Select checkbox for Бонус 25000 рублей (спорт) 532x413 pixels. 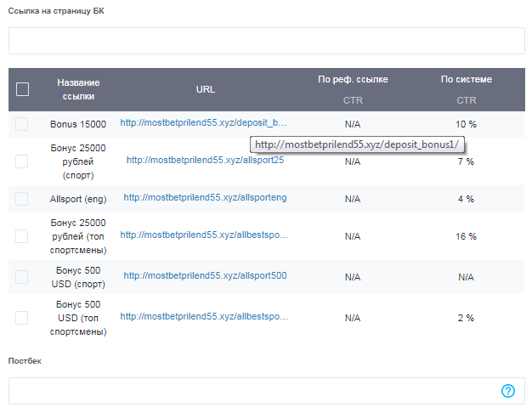(22, 161)
